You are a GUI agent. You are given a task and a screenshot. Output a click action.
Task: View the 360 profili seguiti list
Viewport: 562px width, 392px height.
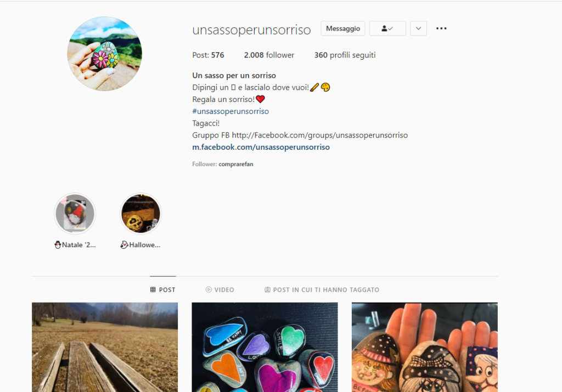click(345, 55)
